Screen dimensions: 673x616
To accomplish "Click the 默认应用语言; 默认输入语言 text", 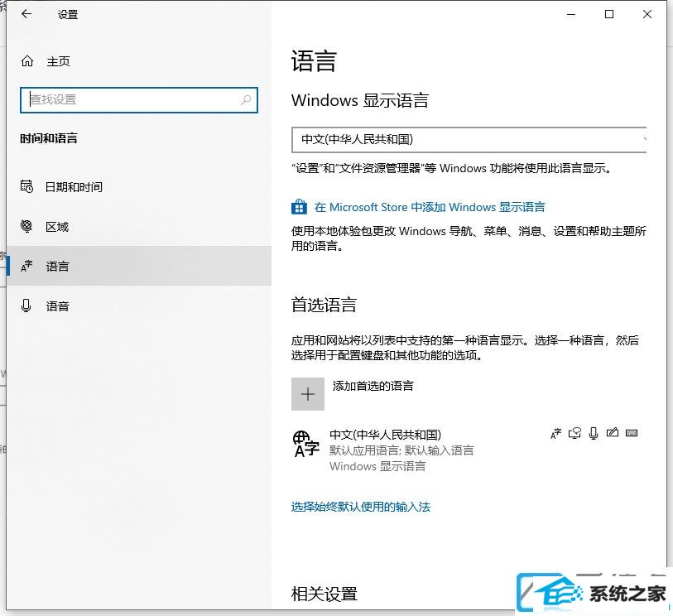I will (x=401, y=450).
